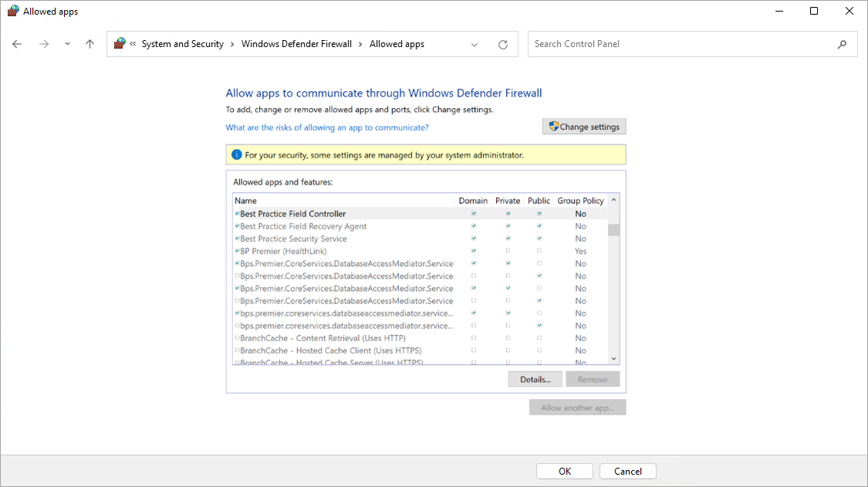
Task: Navigate to System and Security breadcrumb
Action: (183, 44)
